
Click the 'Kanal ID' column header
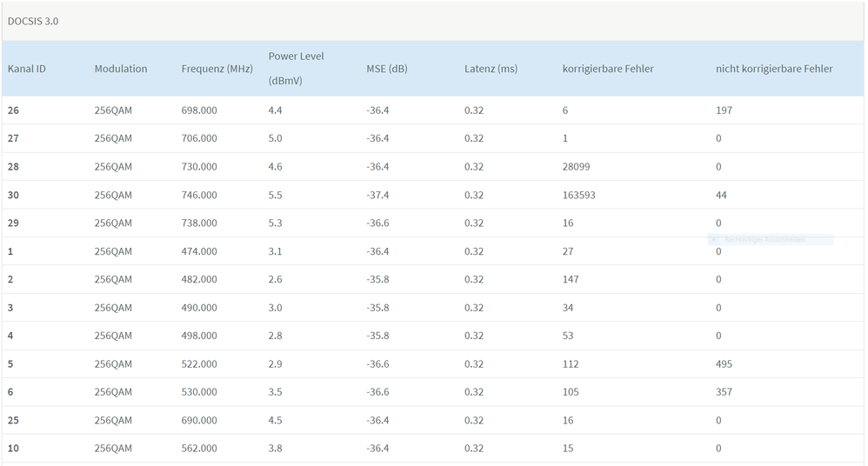pyautogui.click(x=27, y=69)
